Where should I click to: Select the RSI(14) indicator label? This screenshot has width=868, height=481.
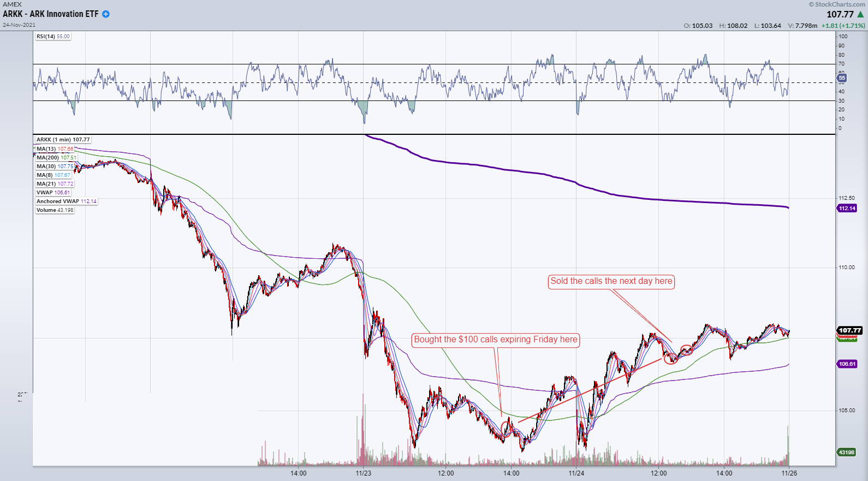point(53,37)
